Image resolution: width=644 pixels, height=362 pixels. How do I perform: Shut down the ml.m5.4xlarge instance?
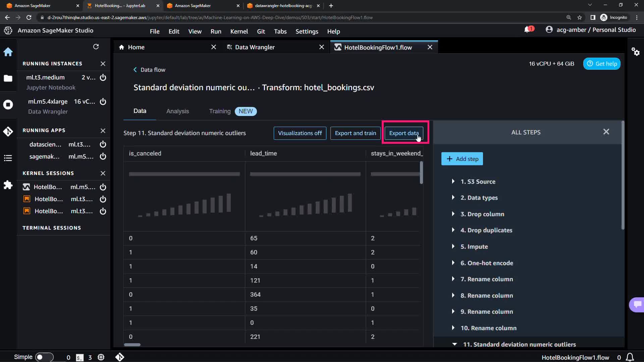(x=103, y=102)
